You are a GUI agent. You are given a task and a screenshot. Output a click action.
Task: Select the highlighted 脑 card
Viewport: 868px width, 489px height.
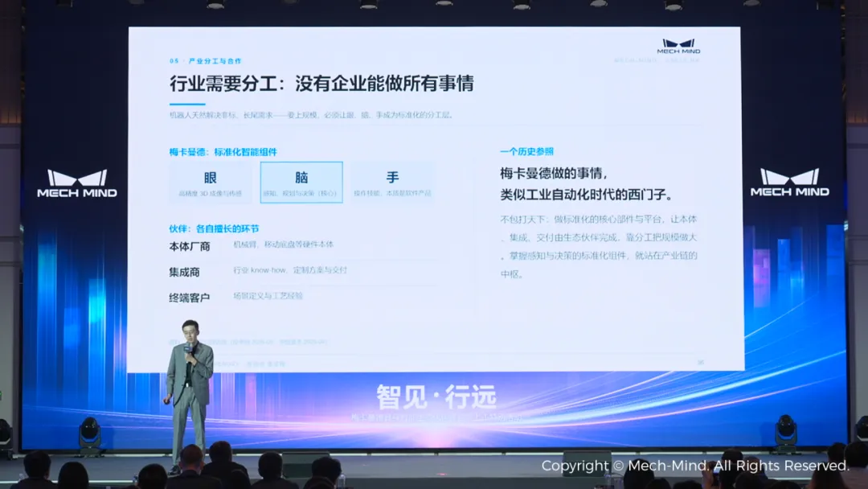click(x=301, y=183)
